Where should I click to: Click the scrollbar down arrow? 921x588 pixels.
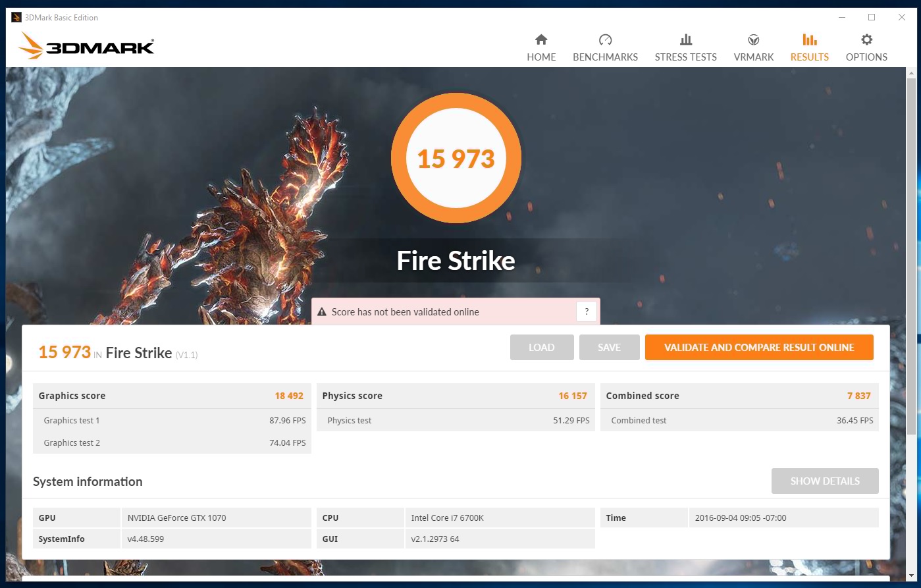point(911,577)
